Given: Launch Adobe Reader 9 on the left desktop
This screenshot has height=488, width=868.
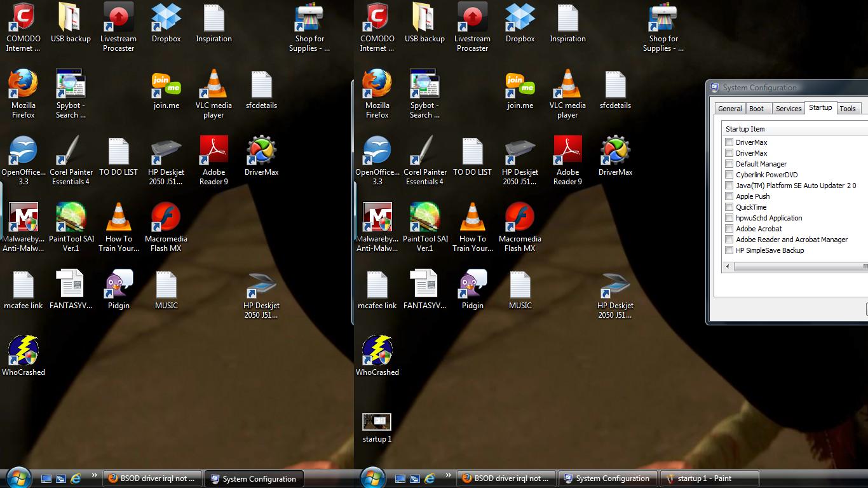Looking at the screenshot, I should click(214, 160).
